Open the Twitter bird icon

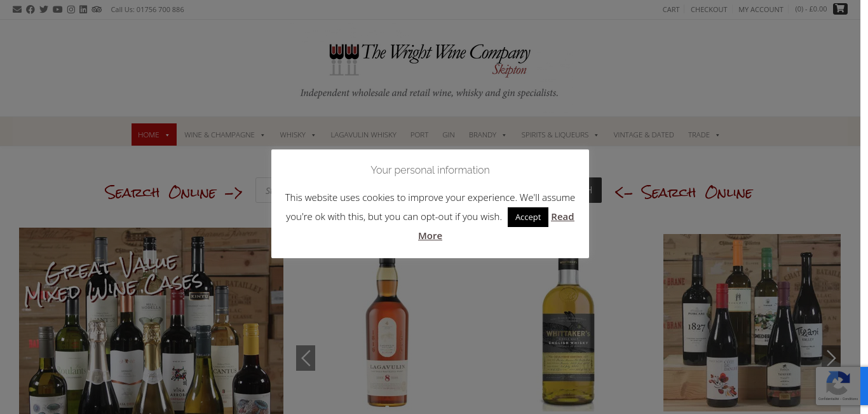coord(44,10)
